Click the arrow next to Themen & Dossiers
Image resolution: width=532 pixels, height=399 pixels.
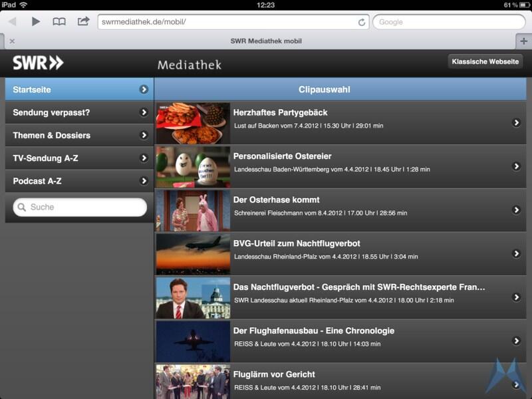point(144,135)
